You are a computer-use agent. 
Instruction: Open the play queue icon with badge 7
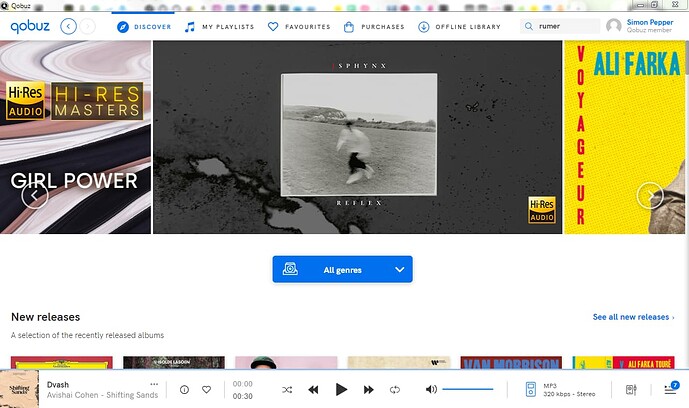(x=671, y=388)
